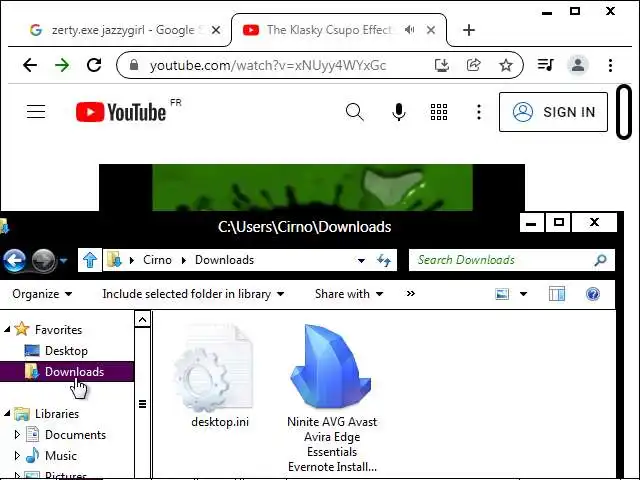Collapse the Favorites group

7,329
